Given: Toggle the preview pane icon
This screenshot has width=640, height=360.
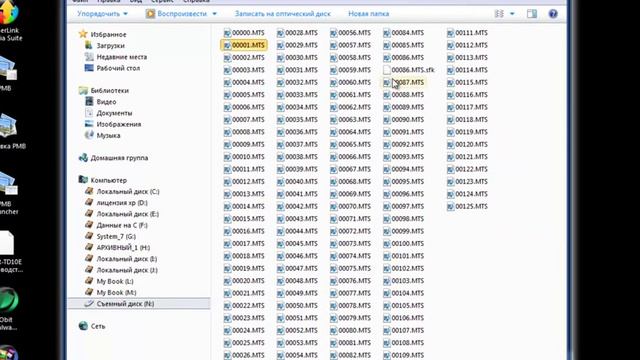Looking at the screenshot, I should [531, 14].
